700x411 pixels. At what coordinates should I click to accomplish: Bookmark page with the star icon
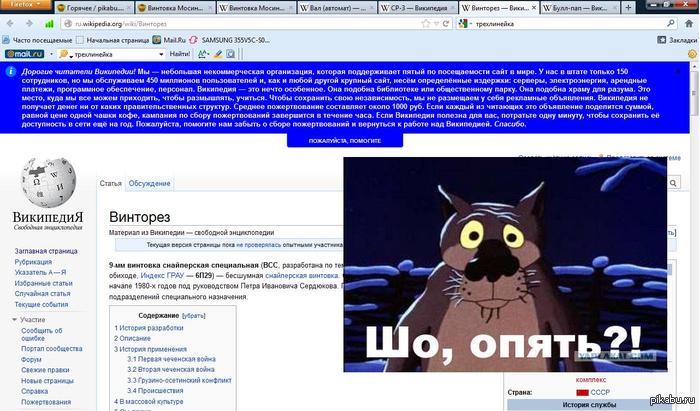(425, 24)
